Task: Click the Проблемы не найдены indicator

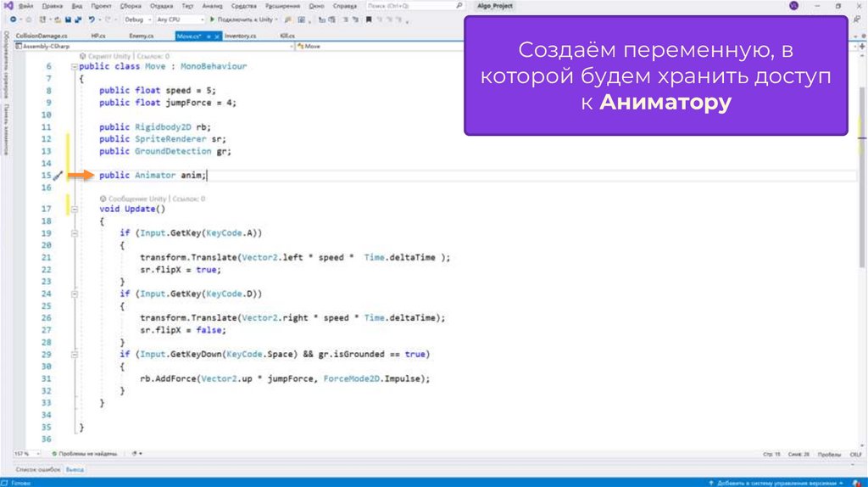Action: click(x=84, y=454)
